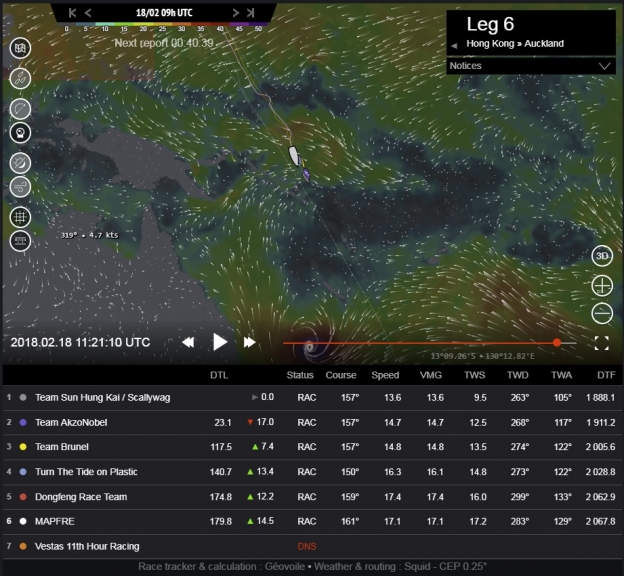Click Vestas DNS status
This screenshot has width=624, height=576.
click(307, 547)
